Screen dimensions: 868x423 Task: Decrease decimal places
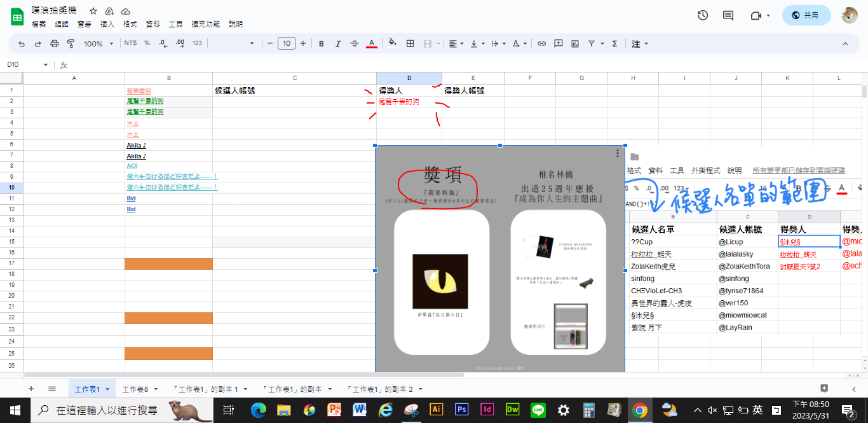(x=163, y=44)
